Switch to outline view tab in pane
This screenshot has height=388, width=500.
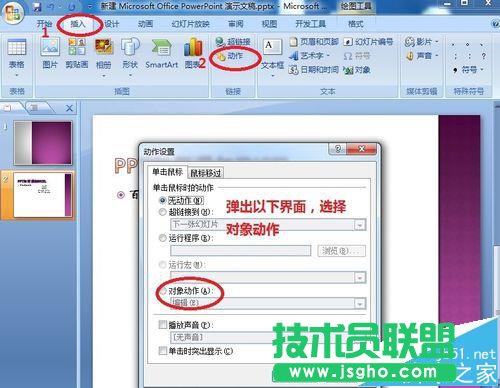click(x=37, y=107)
